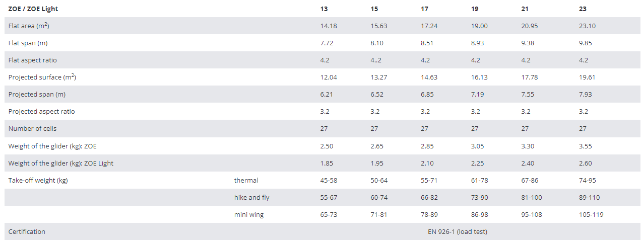
Task: Select the size 23 column header
Action: [x=583, y=9]
